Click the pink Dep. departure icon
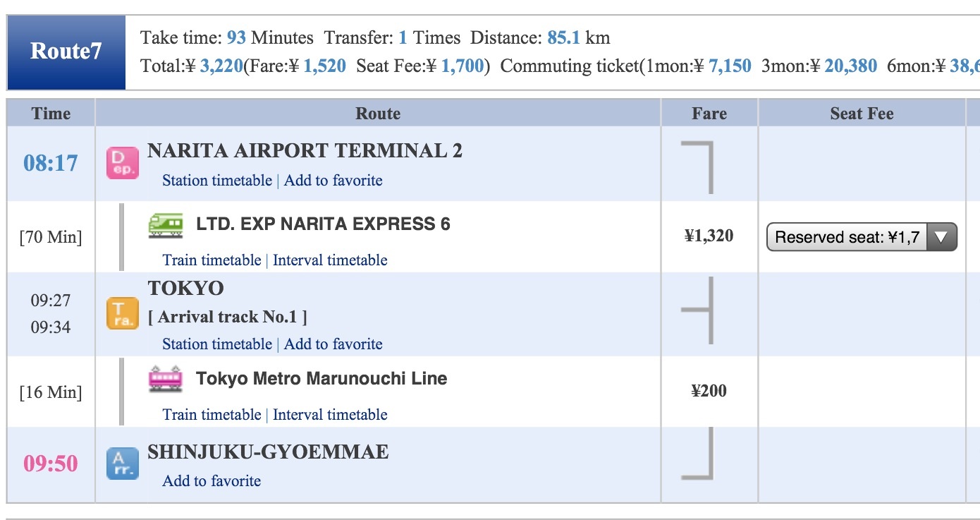The height and width of the screenshot is (520, 980). [x=122, y=163]
